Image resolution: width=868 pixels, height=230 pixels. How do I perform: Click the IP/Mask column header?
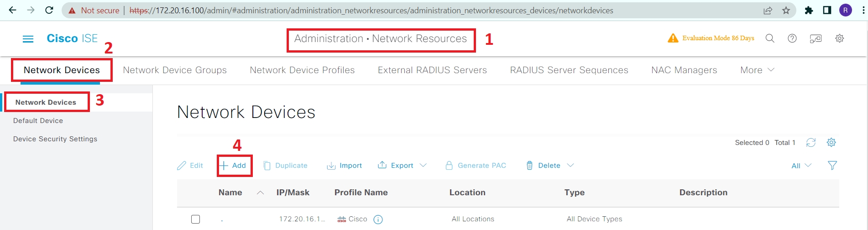tap(293, 193)
